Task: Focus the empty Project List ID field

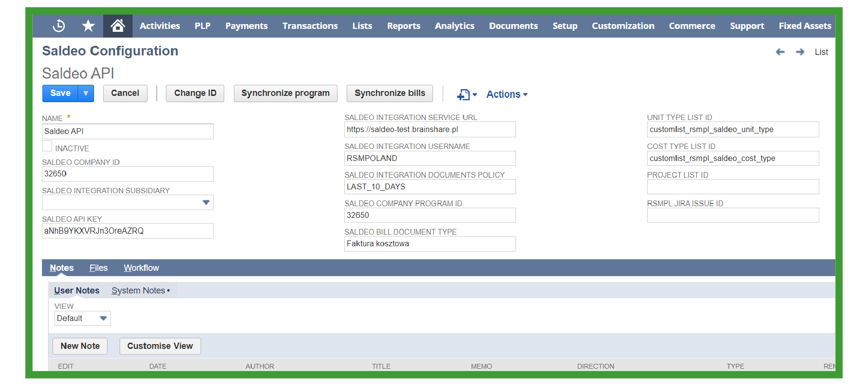Action: click(733, 187)
